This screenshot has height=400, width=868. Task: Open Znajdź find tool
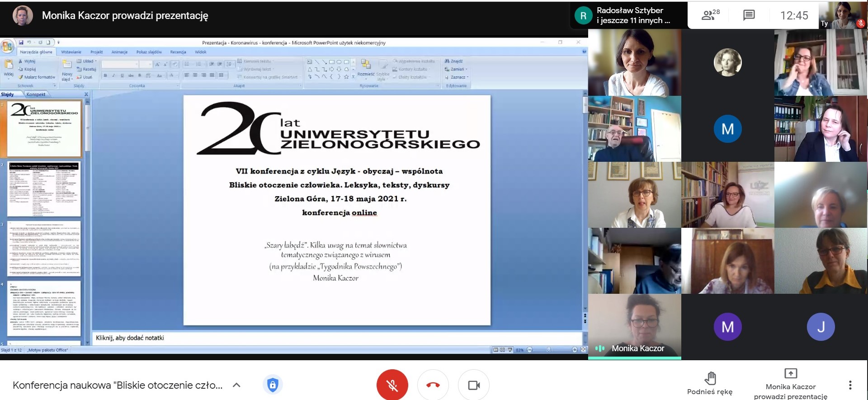point(454,61)
